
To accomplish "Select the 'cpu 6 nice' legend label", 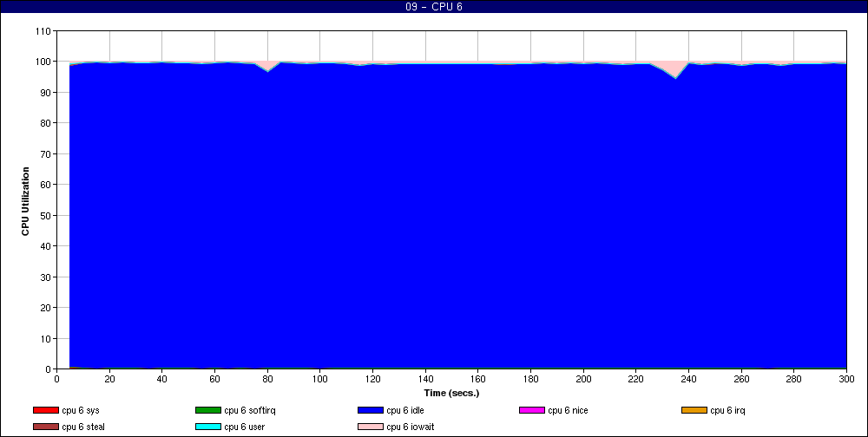I will (568, 410).
